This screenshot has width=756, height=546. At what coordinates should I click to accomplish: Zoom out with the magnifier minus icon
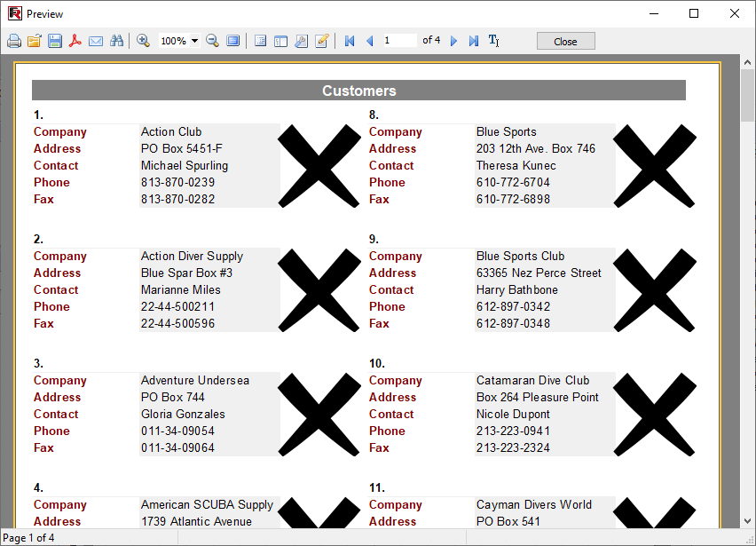pos(213,41)
